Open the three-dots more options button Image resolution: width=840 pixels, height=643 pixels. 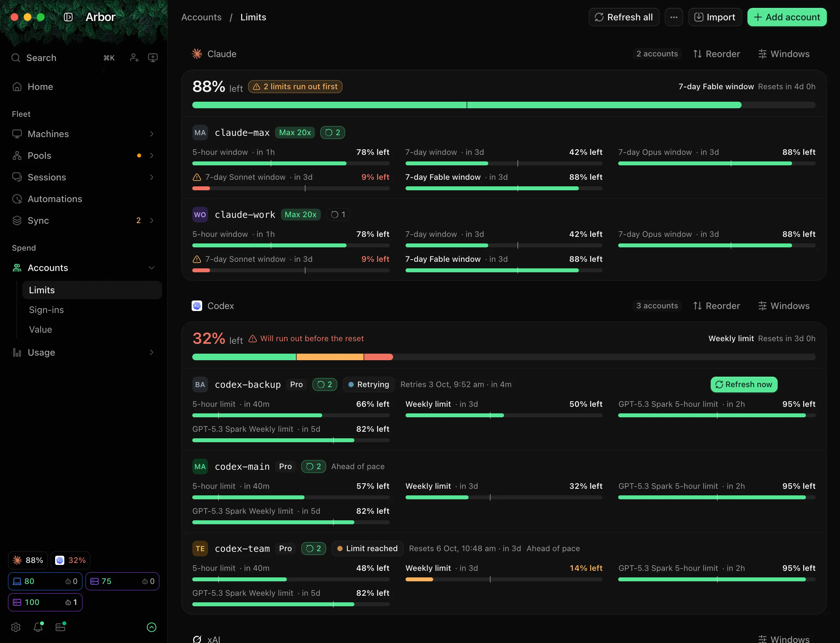[x=674, y=17]
